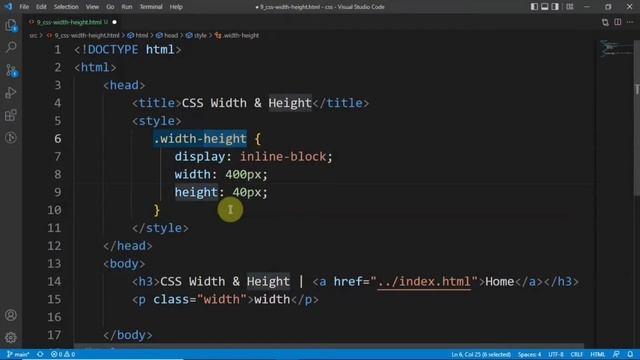Open the Run menu

127,7
